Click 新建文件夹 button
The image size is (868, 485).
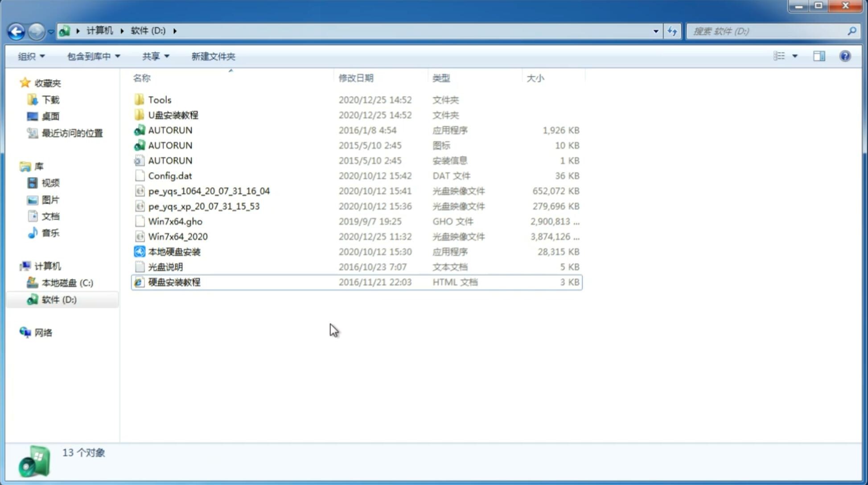point(214,56)
